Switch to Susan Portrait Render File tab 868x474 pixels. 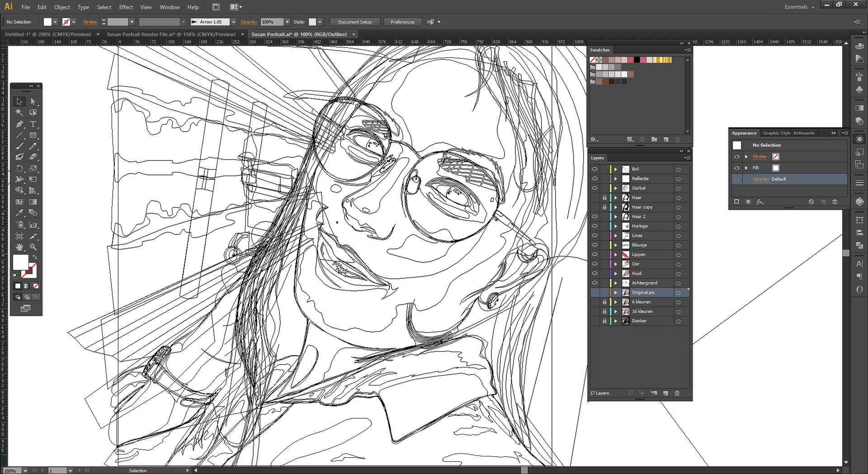pos(171,34)
